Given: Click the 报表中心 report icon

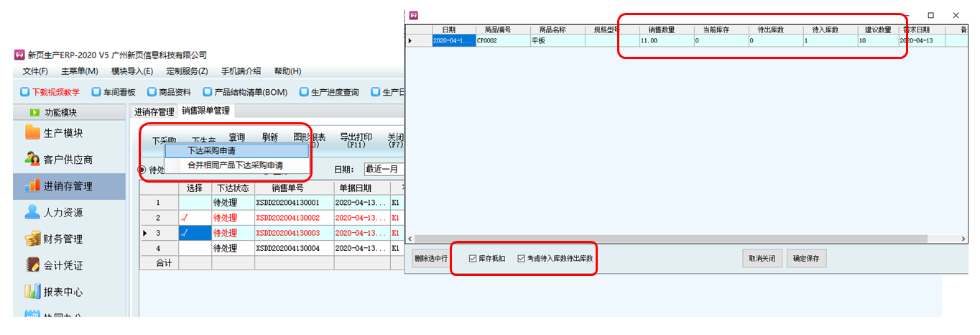Looking at the screenshot, I should tap(32, 291).
